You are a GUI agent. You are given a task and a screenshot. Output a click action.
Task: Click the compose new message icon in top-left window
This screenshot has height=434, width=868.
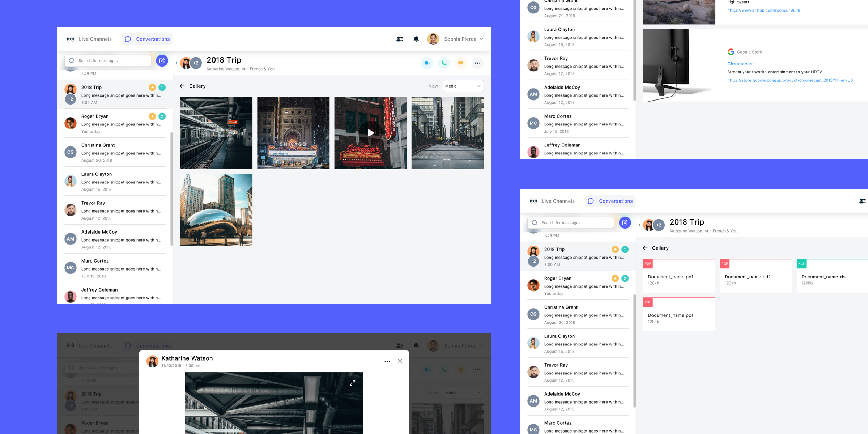[162, 61]
